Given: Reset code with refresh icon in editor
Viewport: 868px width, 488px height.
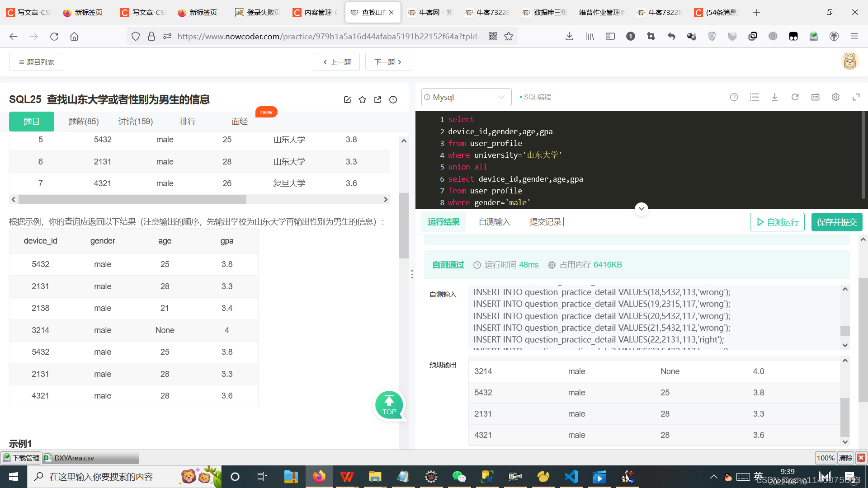Looking at the screenshot, I should [795, 97].
